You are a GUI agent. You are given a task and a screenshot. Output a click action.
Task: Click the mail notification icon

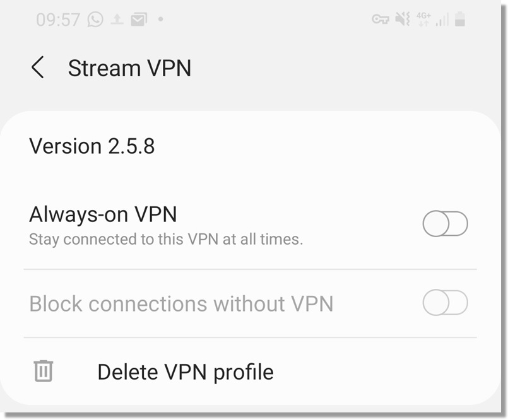138,20
